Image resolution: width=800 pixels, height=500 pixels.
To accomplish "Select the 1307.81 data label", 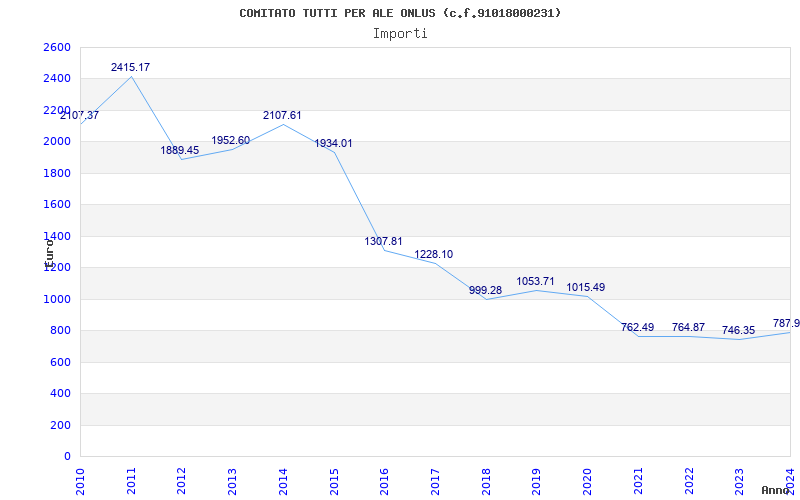I will [383, 241].
